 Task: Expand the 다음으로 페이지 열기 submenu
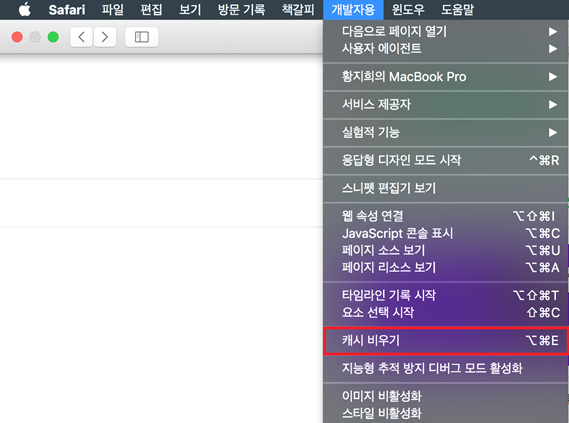445,31
